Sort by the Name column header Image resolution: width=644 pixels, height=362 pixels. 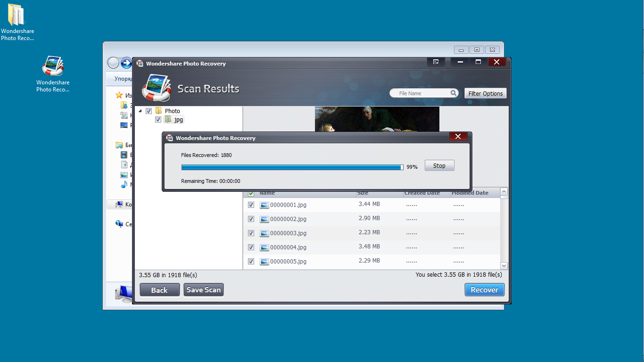coord(267,193)
